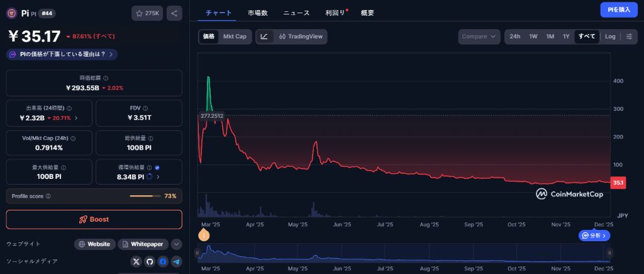
Task: Select the 1W time range
Action: click(533, 37)
